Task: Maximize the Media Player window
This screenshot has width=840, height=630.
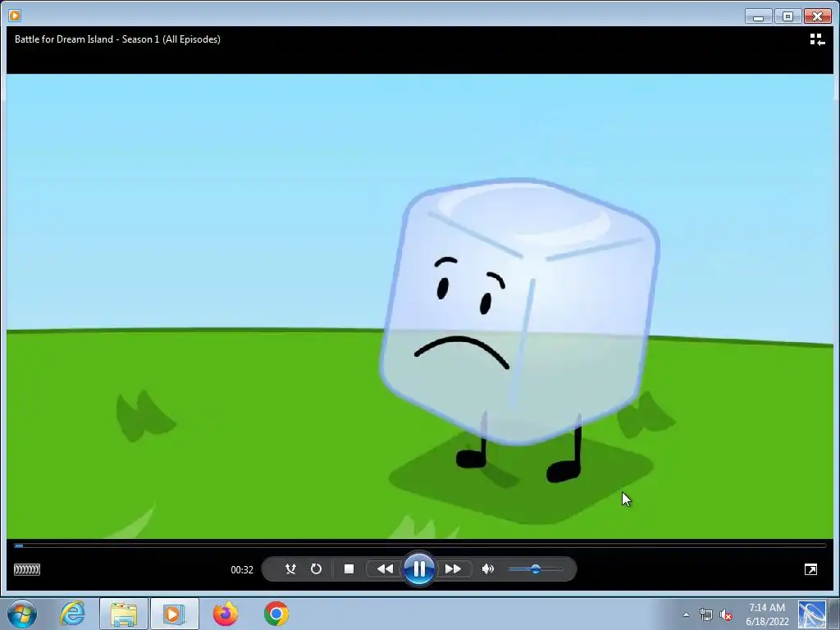Action: click(x=787, y=16)
